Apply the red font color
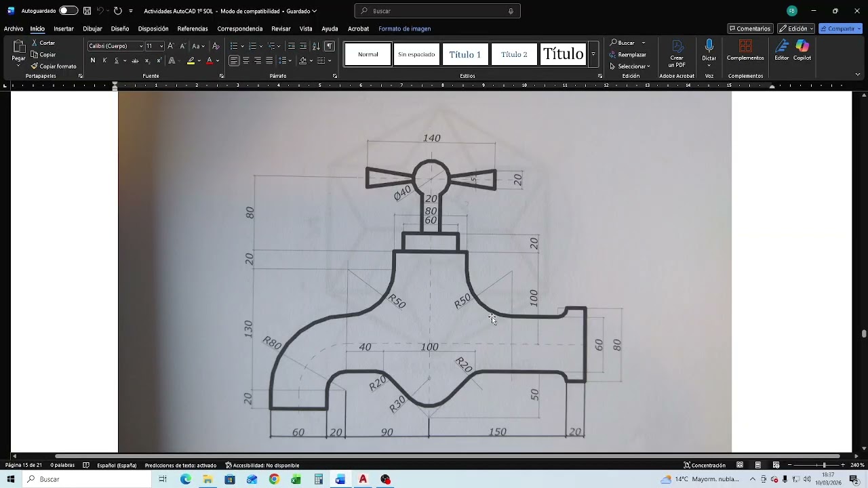 point(210,60)
